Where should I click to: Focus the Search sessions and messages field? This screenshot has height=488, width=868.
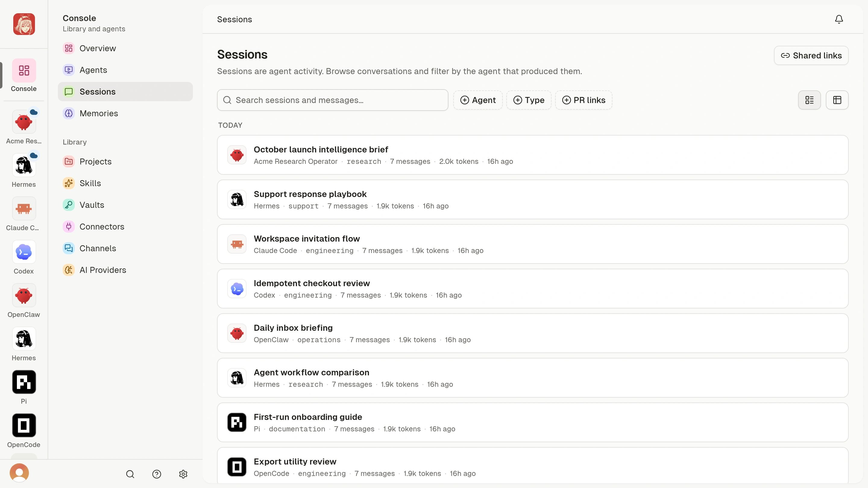[x=332, y=100]
